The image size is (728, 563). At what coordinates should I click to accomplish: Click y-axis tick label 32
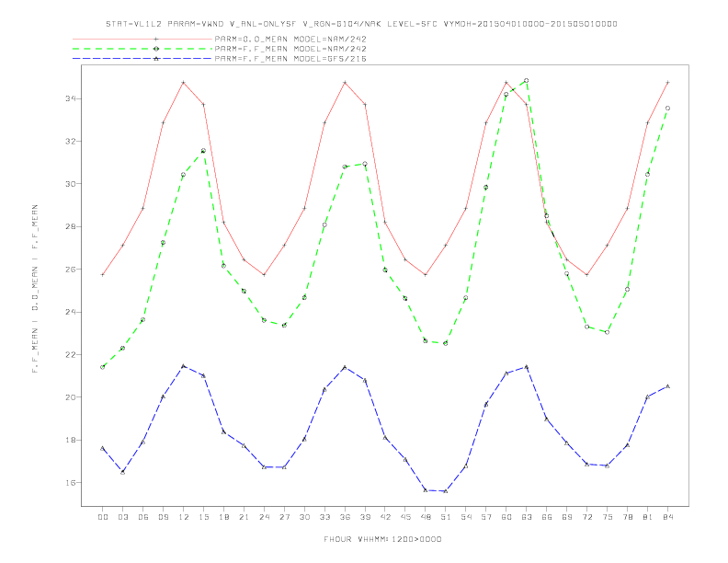(71, 142)
